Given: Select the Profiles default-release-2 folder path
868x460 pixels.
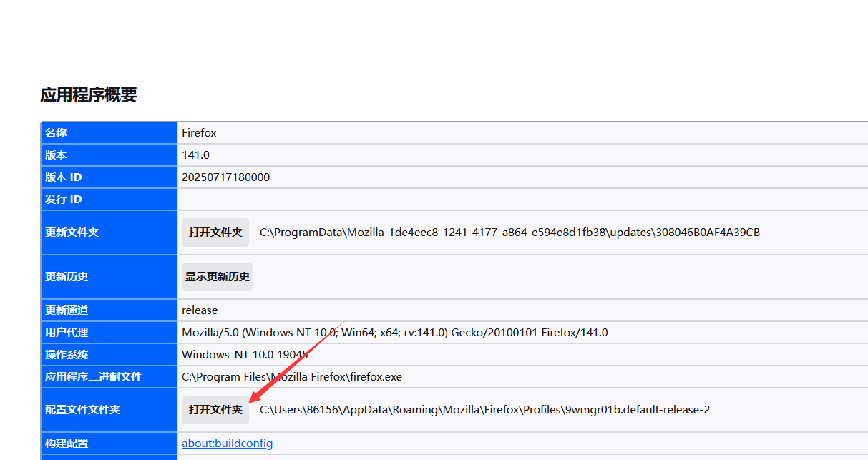Looking at the screenshot, I should coord(484,410).
